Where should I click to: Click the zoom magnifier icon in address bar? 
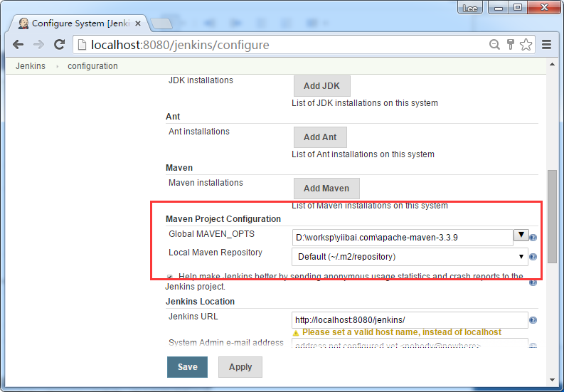click(494, 45)
